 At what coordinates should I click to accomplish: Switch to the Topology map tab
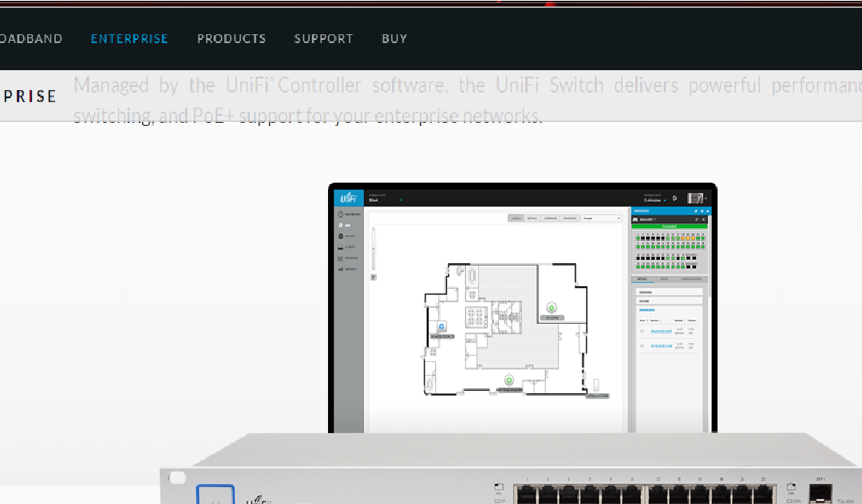pos(569,218)
